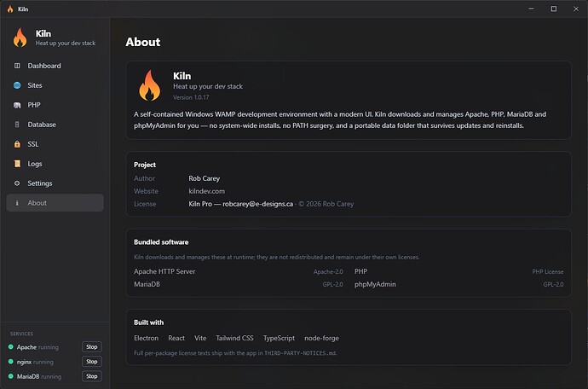The width and height of the screenshot is (588, 389).
Task: Click the Built with heading
Action: [148, 322]
